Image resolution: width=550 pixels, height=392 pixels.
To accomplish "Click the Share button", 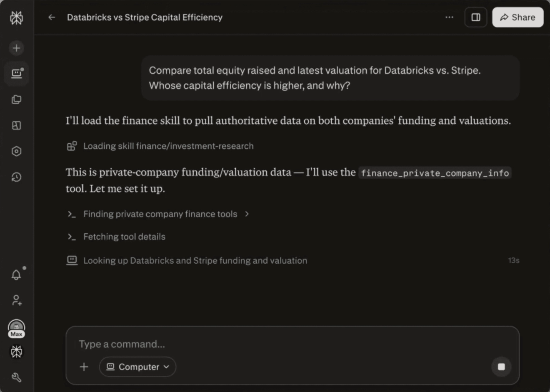I will coord(517,17).
